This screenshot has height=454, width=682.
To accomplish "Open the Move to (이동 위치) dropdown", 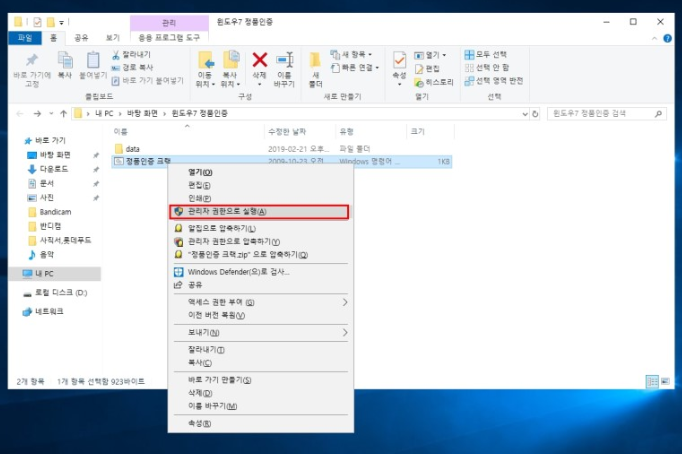I will [205, 80].
